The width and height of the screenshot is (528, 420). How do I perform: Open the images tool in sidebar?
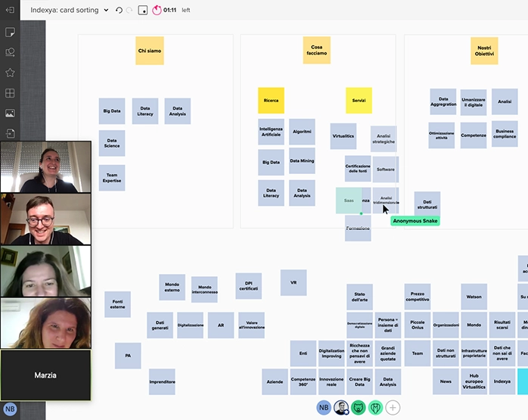[10, 114]
